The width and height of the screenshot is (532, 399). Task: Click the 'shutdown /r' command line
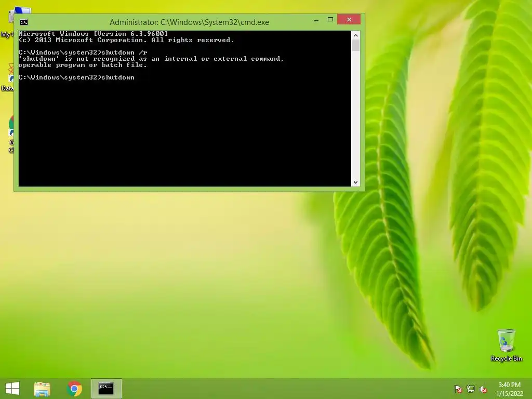(83, 52)
